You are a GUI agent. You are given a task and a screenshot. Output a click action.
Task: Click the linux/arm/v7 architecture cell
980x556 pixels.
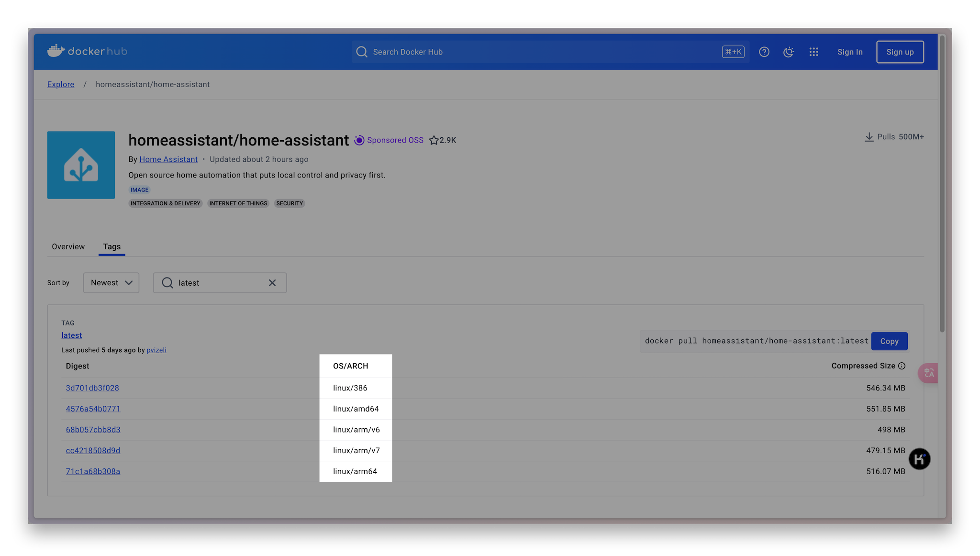click(356, 451)
